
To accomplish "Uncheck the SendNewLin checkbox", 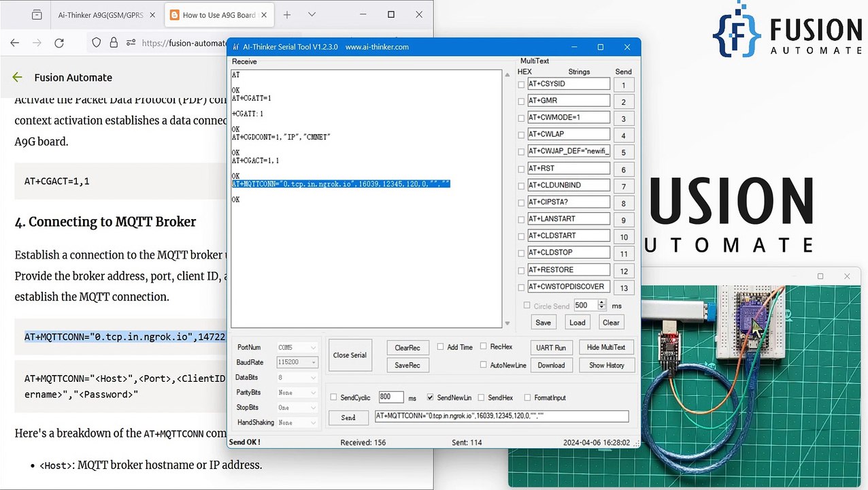I will (x=430, y=397).
